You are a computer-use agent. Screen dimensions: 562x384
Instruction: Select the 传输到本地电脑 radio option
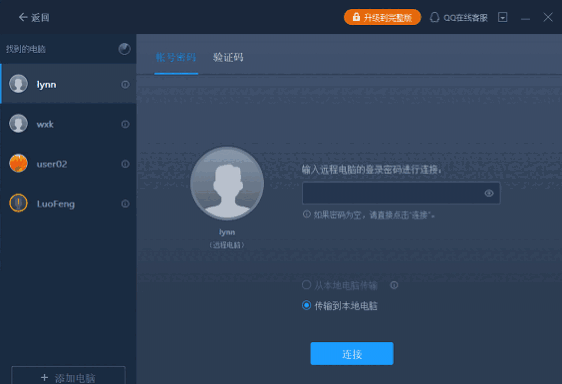point(306,305)
